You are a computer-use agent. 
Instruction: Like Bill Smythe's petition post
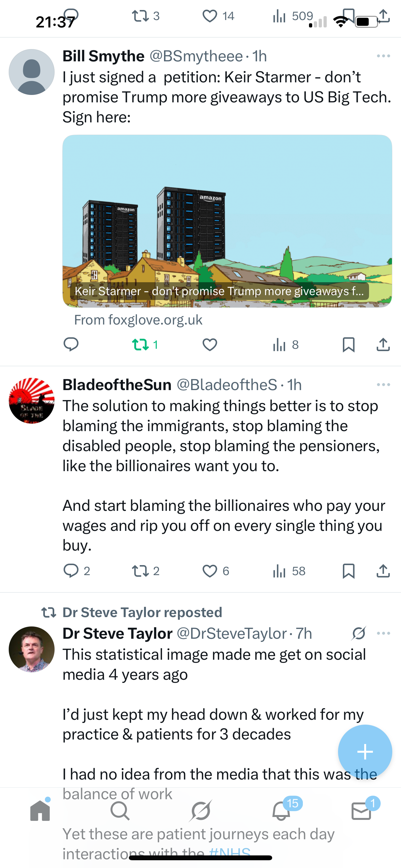click(x=210, y=344)
